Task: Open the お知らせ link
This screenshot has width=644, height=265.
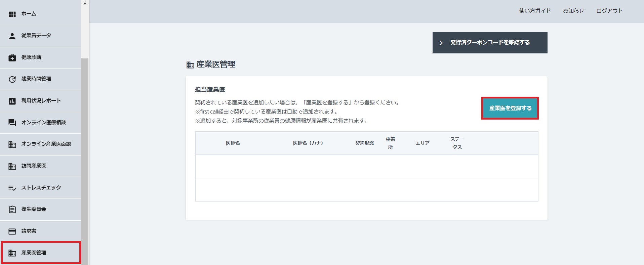Action: [x=573, y=11]
